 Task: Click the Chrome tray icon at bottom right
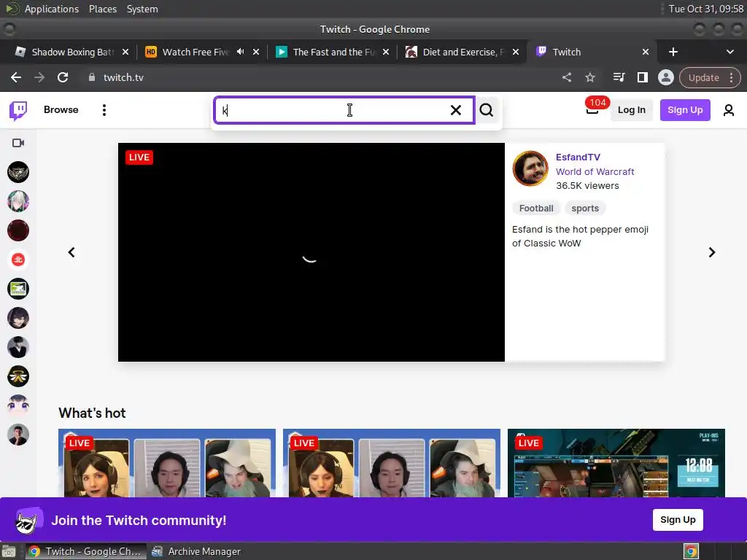[x=691, y=551]
